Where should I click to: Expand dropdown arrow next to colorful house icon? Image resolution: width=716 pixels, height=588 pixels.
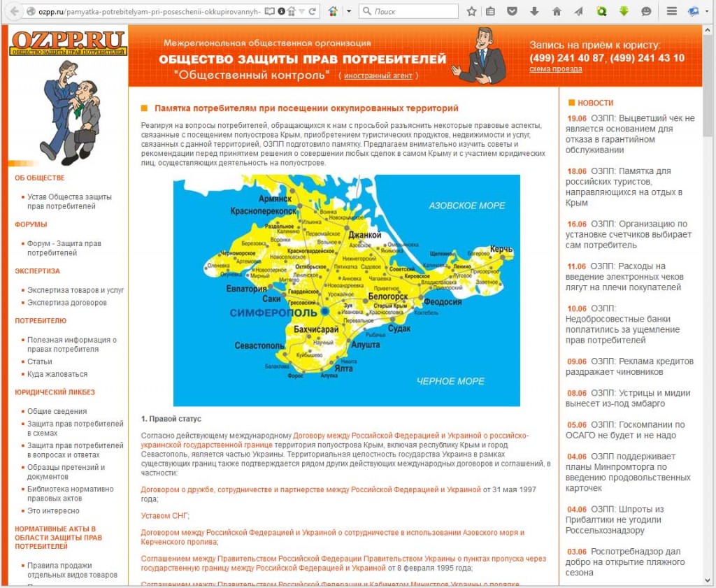pos(348,11)
